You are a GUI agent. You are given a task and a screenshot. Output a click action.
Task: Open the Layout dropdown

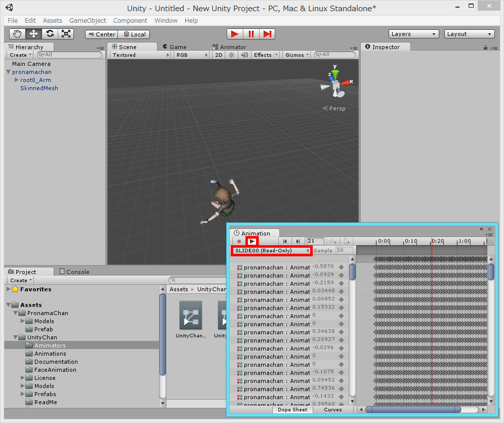pos(469,34)
